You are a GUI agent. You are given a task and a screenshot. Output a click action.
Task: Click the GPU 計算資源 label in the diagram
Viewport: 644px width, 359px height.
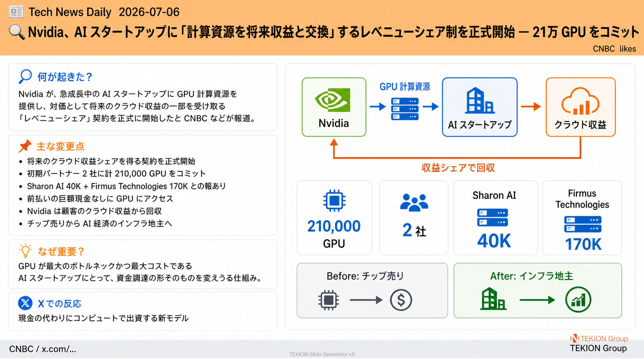point(405,87)
